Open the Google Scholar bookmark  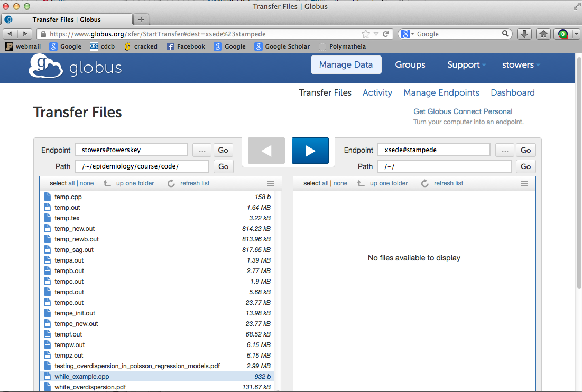[x=282, y=46]
